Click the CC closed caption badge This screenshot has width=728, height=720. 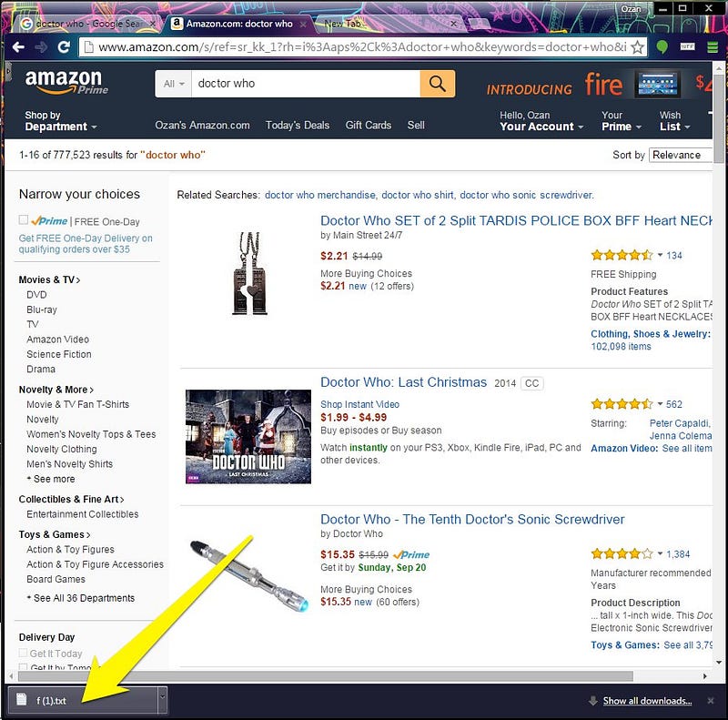[532, 383]
